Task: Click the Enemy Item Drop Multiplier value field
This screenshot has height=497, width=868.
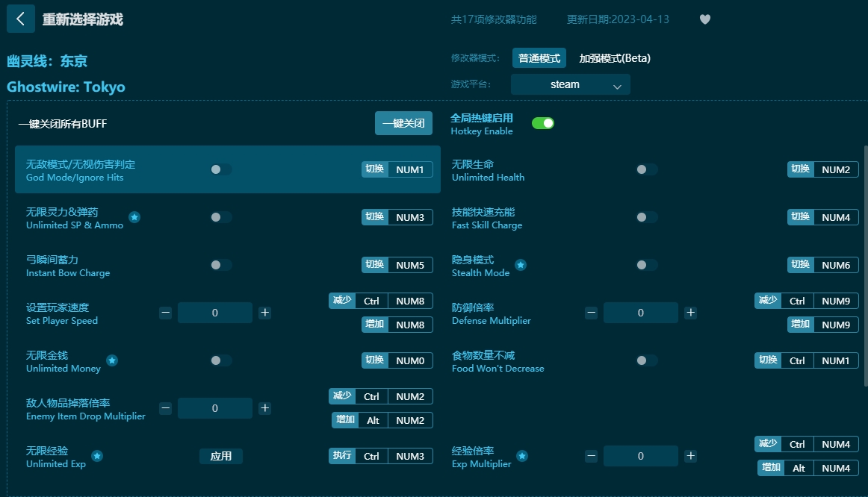Action: 215,408
